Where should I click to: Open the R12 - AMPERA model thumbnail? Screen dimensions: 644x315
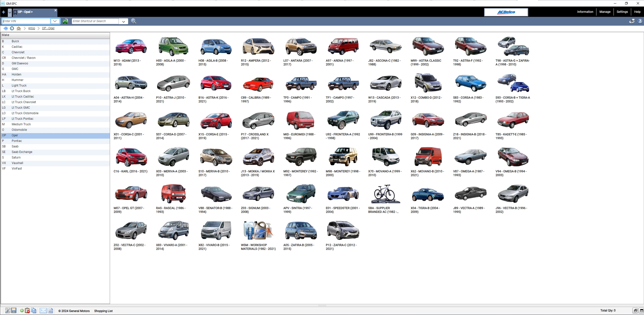(x=258, y=46)
